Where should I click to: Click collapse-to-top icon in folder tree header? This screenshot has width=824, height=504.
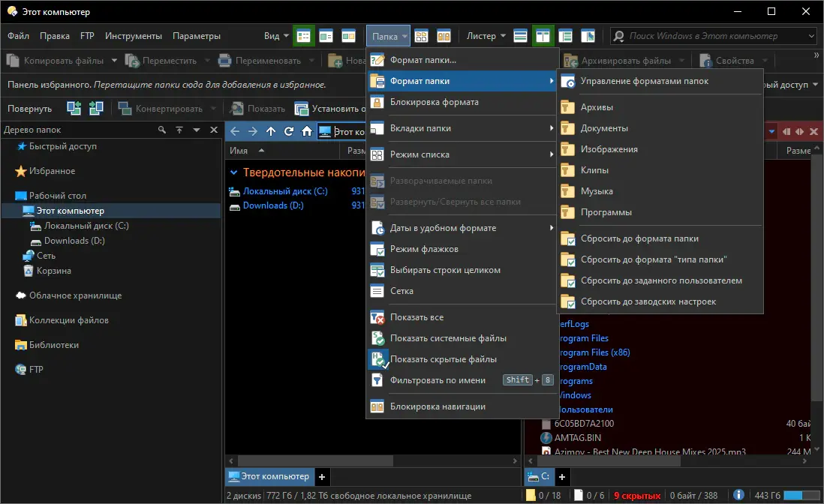(x=179, y=130)
